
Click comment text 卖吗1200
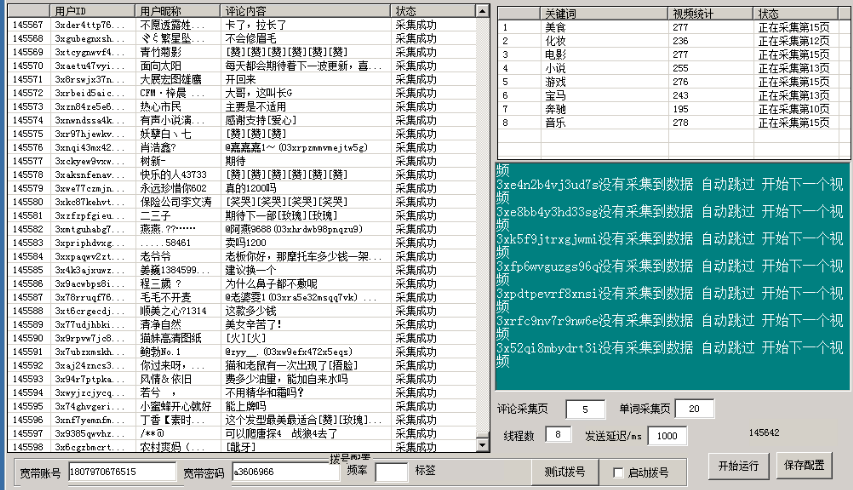[246, 243]
